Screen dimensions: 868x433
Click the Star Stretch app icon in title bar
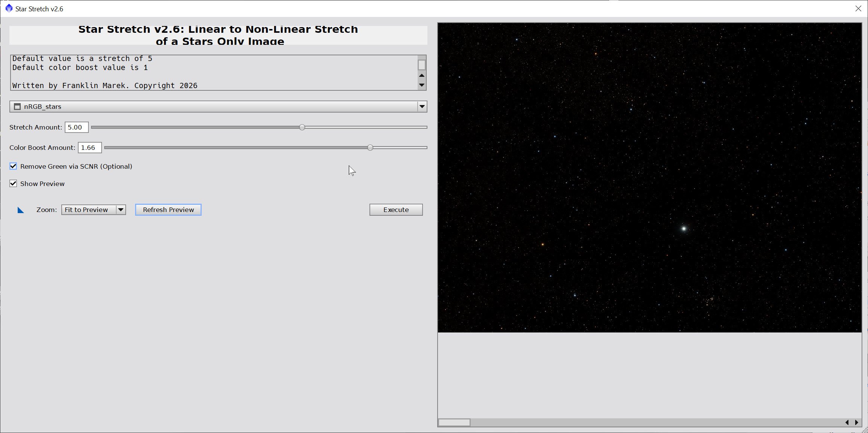(x=9, y=8)
